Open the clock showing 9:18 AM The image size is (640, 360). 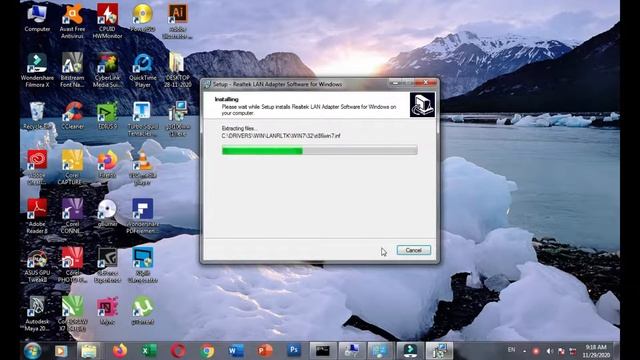pos(596,351)
